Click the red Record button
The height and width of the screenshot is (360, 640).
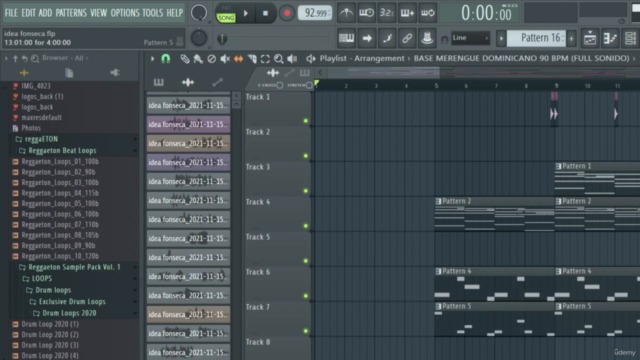pyautogui.click(x=287, y=13)
